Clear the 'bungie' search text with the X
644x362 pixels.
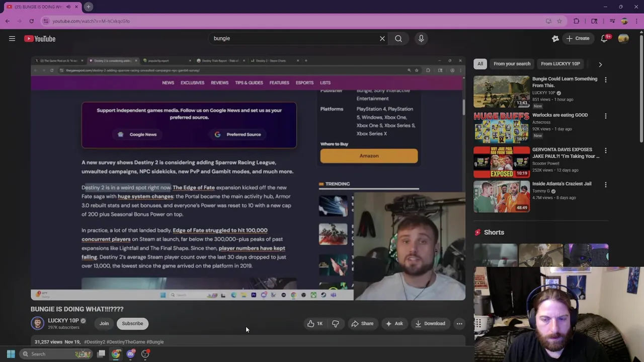pyautogui.click(x=382, y=38)
